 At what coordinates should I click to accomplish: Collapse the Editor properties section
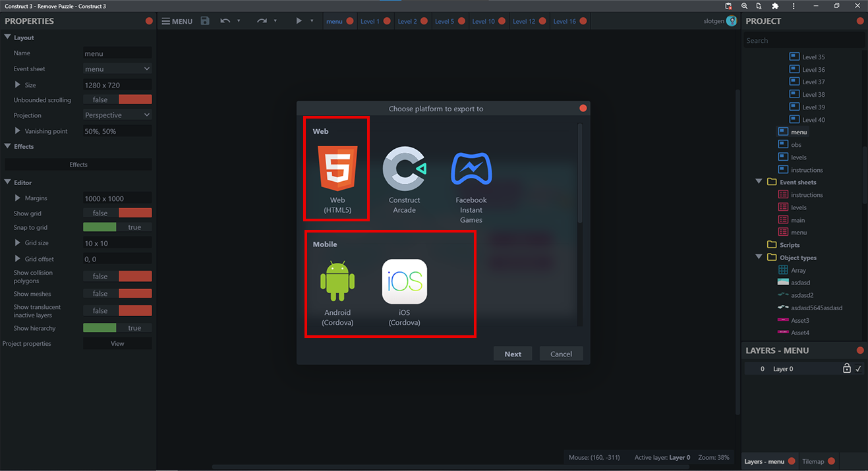(x=8, y=182)
